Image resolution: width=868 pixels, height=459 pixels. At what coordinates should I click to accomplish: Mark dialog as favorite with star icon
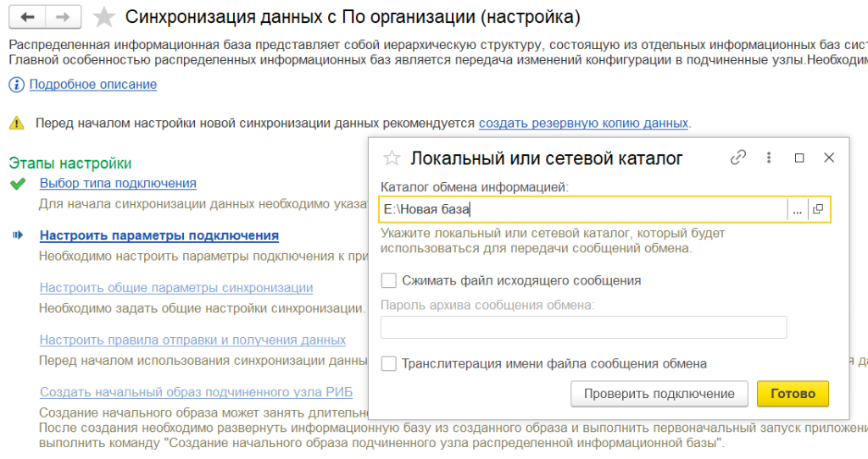coord(391,158)
